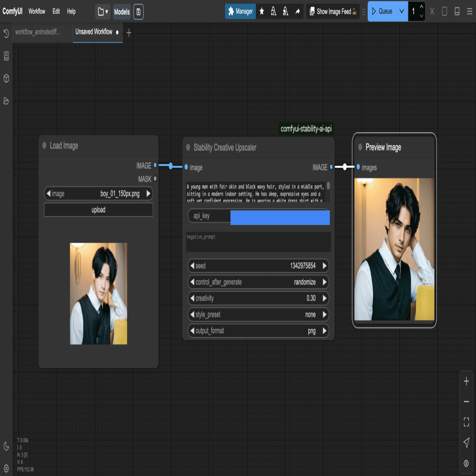Click the comfyui-stability-ai-api badge

[306, 129]
